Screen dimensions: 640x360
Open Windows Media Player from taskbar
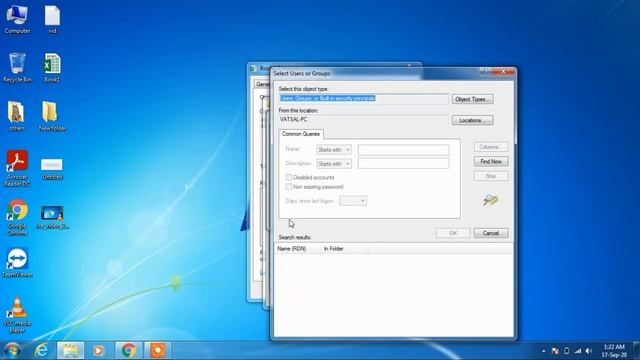coord(98,350)
